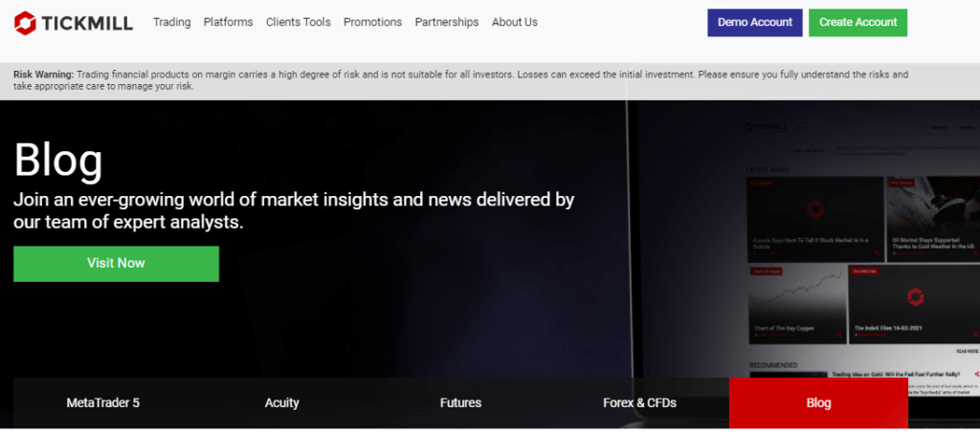Click the 'Join an ever-growing world' tagline
Viewport: 980px width, 434px height.
[x=294, y=210]
